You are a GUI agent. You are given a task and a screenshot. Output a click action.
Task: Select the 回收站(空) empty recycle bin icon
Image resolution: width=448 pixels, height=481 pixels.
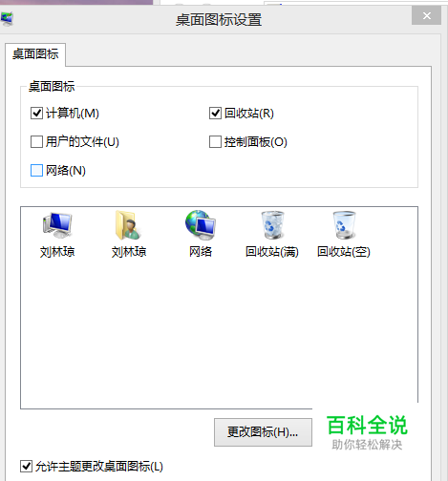pyautogui.click(x=344, y=225)
